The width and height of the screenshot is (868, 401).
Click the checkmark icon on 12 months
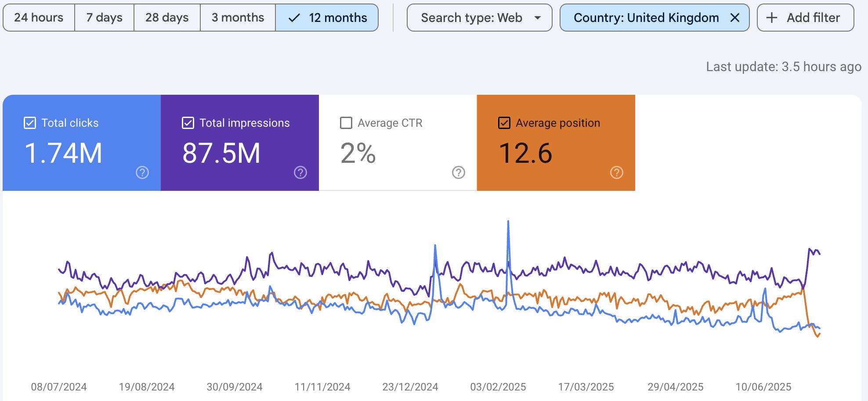pos(294,18)
